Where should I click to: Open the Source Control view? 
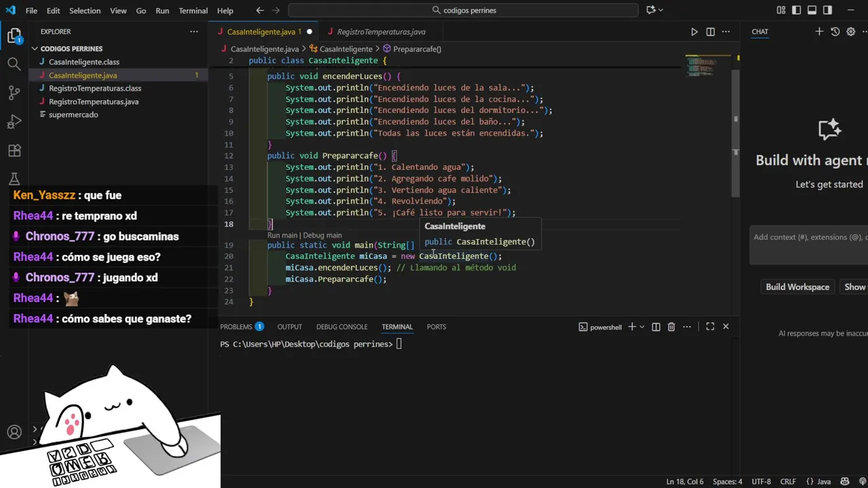14,93
